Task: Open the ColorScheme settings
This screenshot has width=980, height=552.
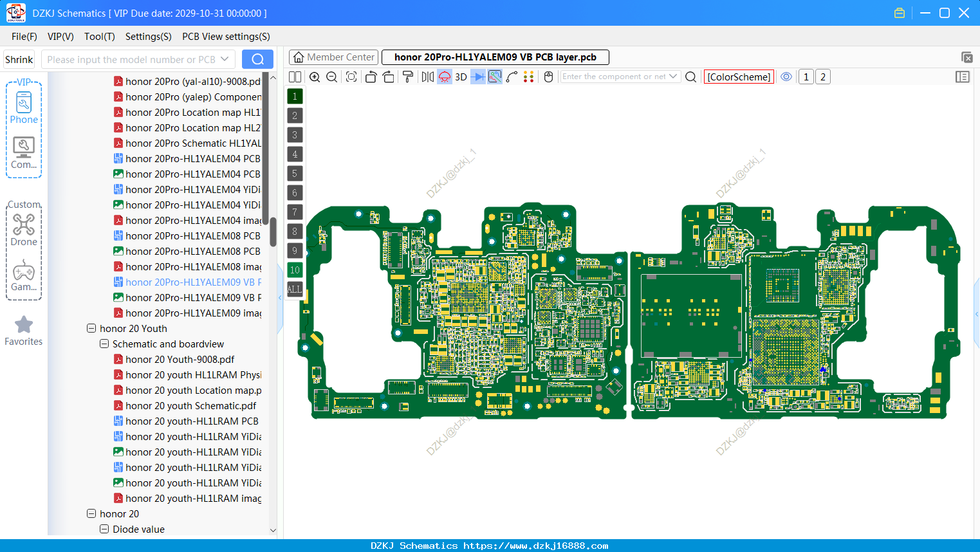Action: click(x=739, y=77)
